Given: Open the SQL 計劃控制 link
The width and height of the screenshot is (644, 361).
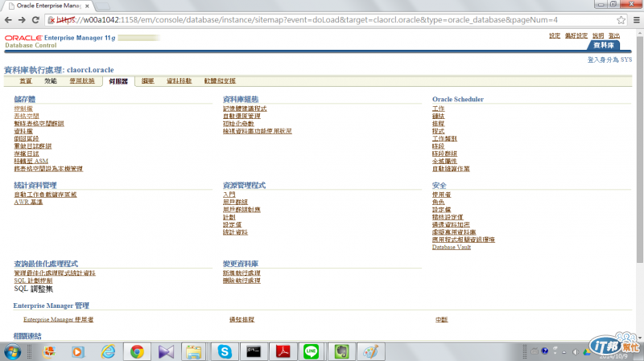Looking at the screenshot, I should (x=33, y=281).
